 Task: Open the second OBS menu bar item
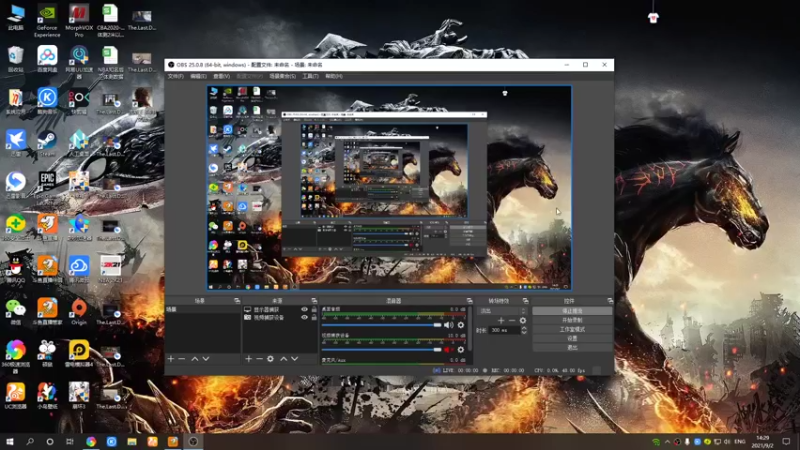[198, 76]
